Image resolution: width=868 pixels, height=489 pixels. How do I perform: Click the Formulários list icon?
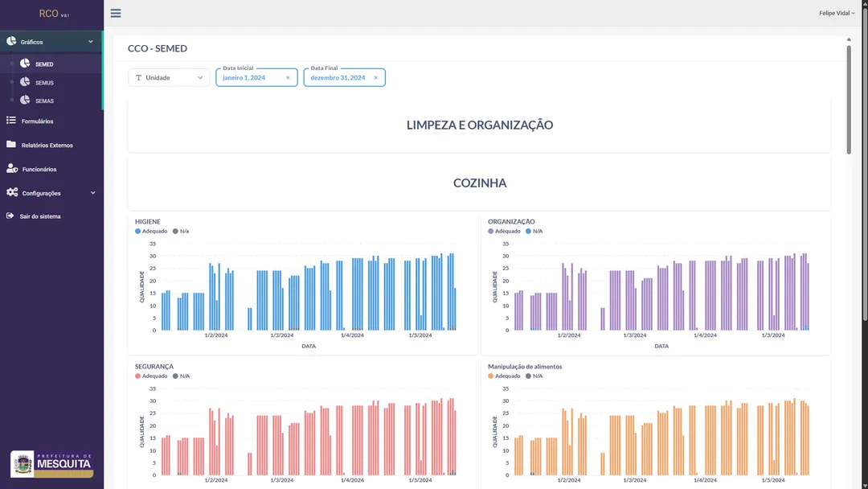pyautogui.click(x=10, y=121)
